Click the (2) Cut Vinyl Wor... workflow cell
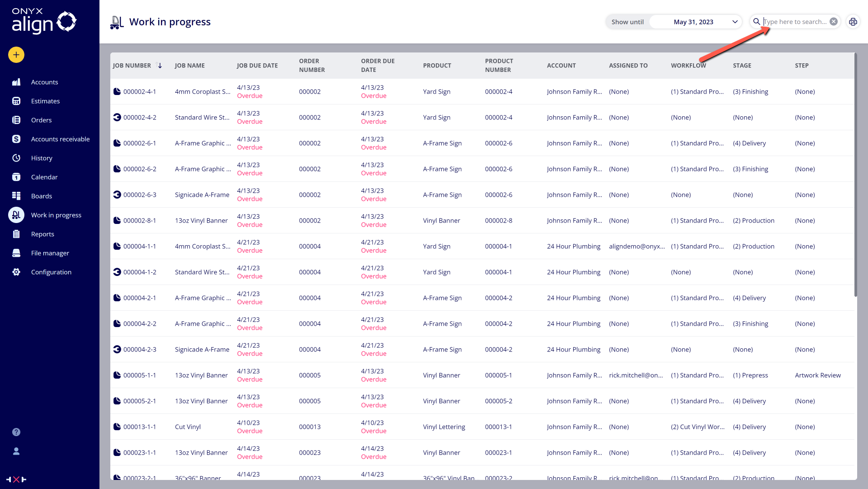 (698, 427)
